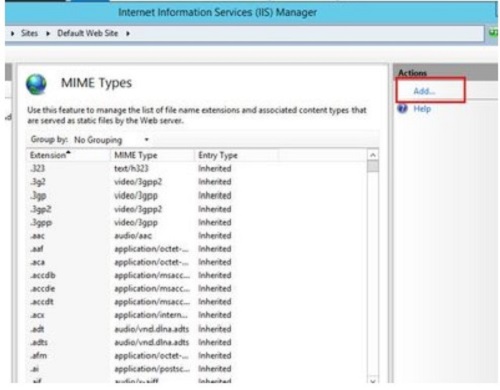Select the .accdt extension row
500x390 pixels.
pyautogui.click(x=197, y=302)
